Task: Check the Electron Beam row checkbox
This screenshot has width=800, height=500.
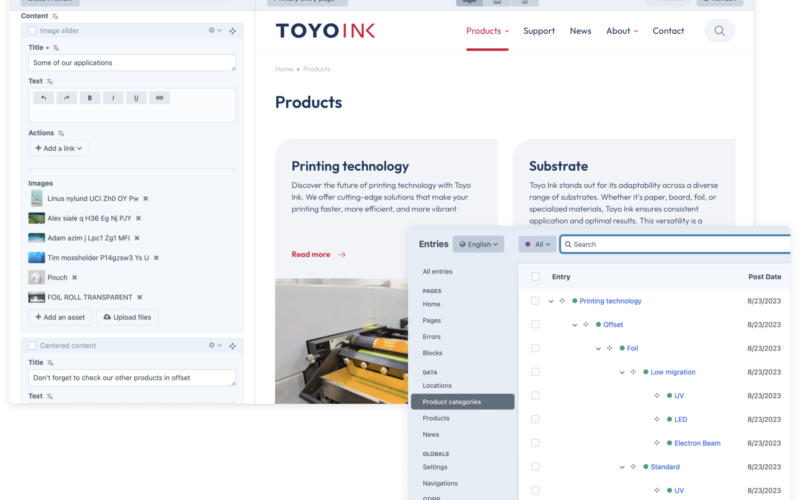Action: point(535,443)
